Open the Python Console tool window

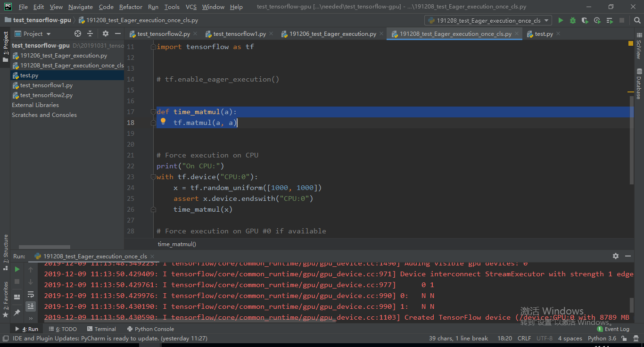(150, 329)
